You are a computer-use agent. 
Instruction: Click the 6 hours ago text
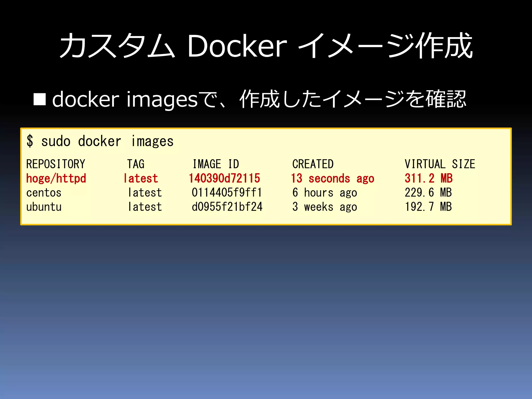point(325,193)
